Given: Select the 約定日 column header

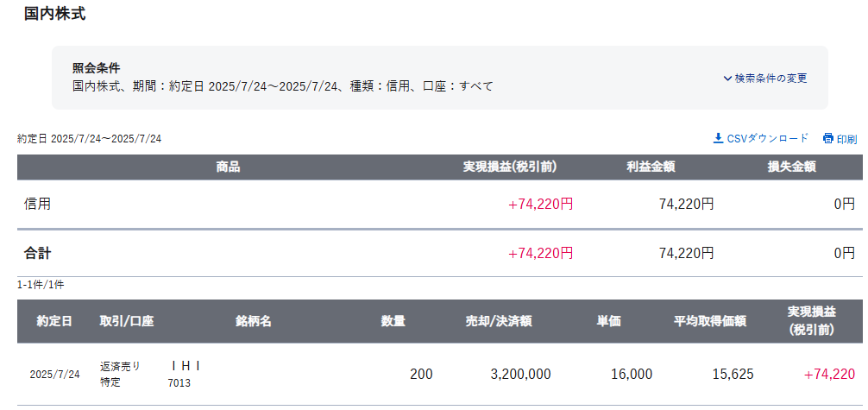Looking at the screenshot, I should [x=55, y=321].
